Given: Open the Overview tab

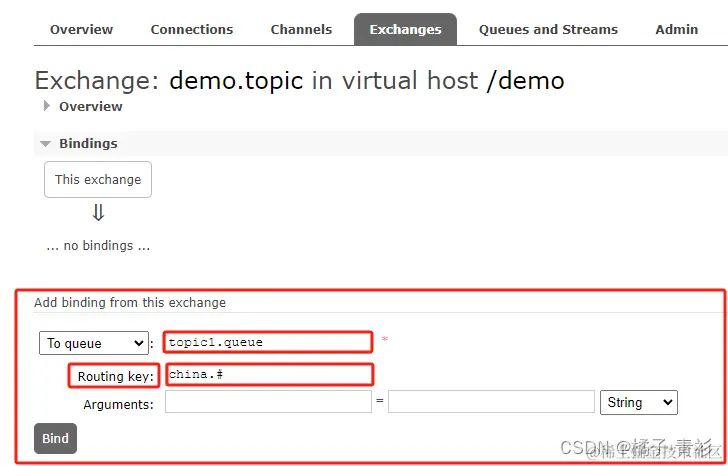Looking at the screenshot, I should 81,29.
